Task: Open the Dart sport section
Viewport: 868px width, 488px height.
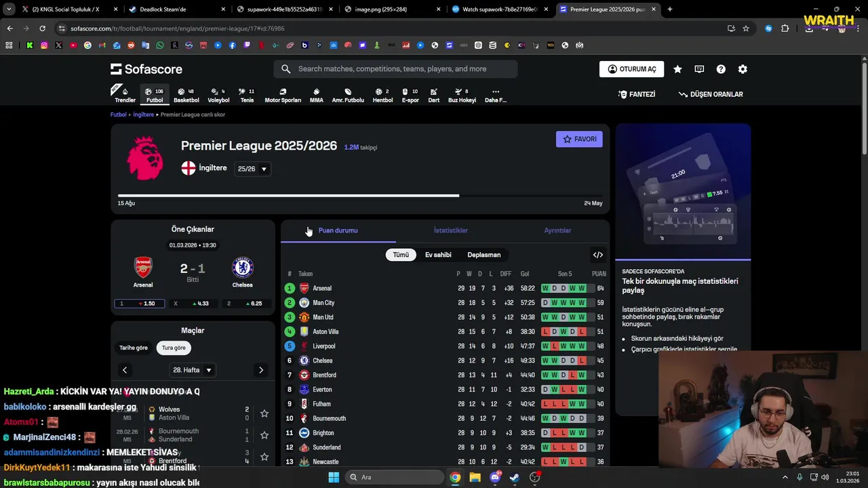Action: click(x=433, y=95)
